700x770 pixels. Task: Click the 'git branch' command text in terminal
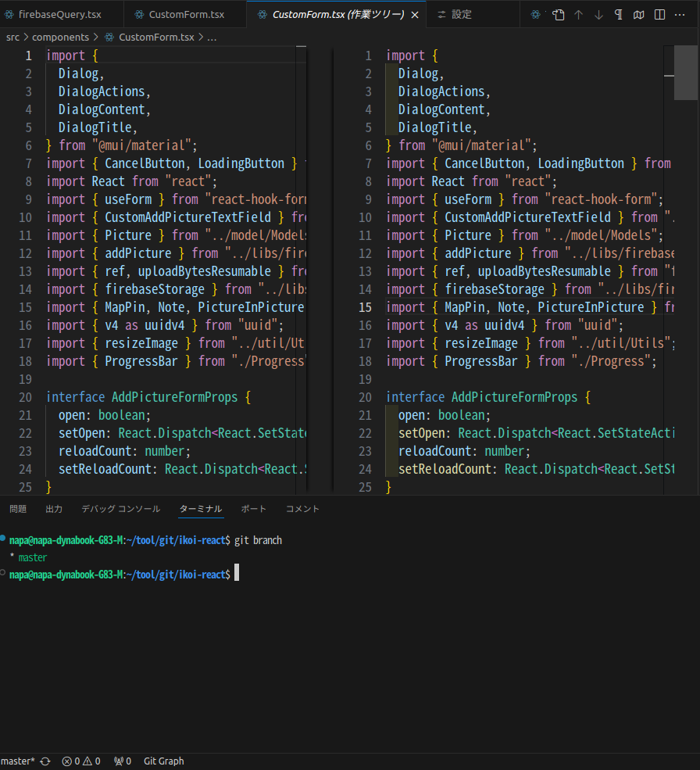[259, 540]
